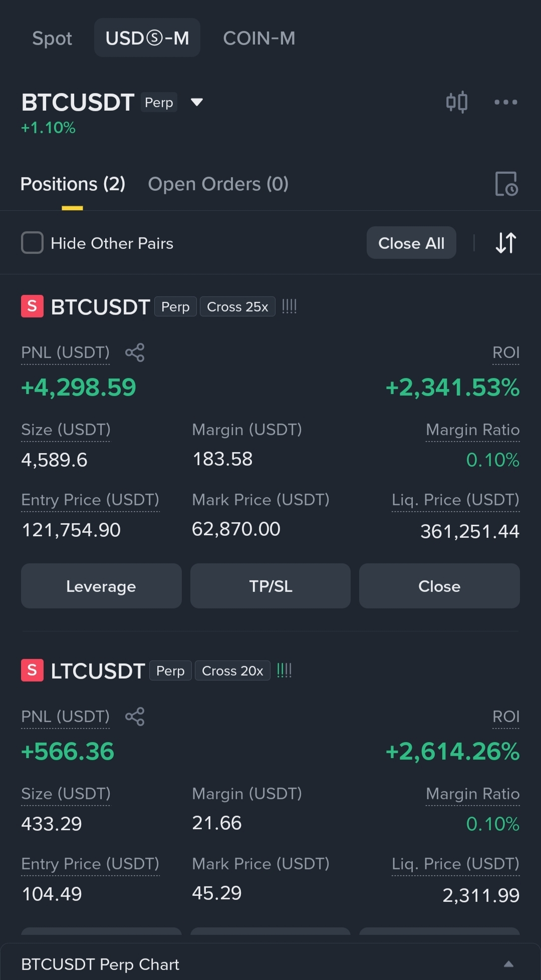Expand the BTCUSDT pair selector arrow
This screenshot has height=980, width=541.
coord(197,102)
